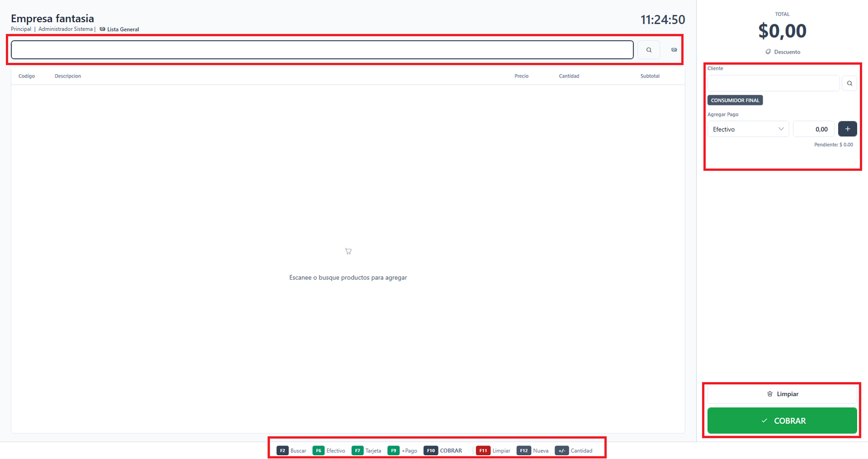Screen dimensions: 868x459
Task: Click the F2 Buscar shortcut
Action: 292,451
